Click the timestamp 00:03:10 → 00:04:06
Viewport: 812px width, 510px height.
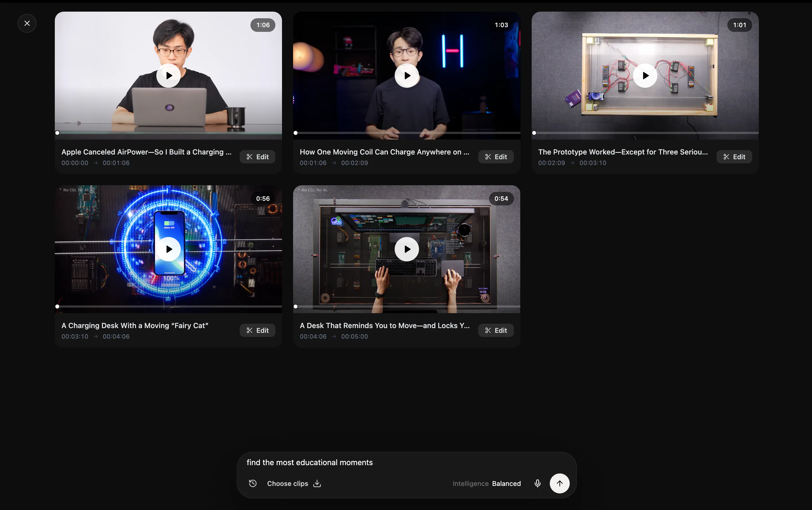(95, 337)
